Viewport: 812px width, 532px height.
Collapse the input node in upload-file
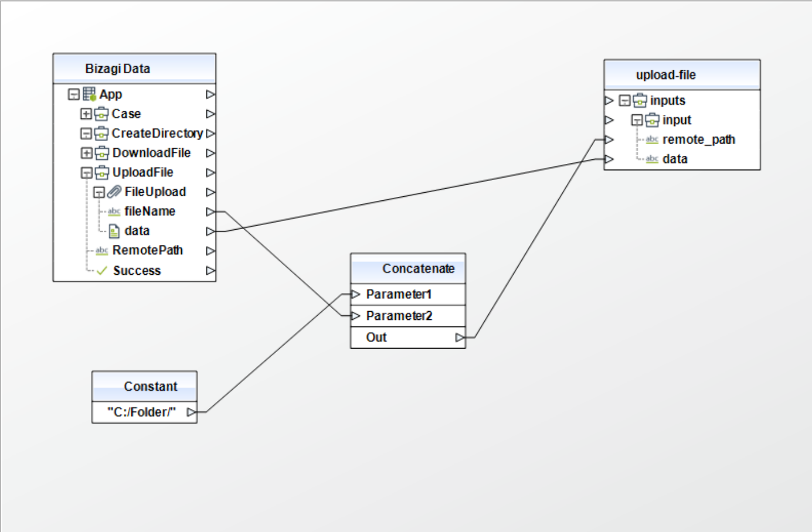[637, 120]
